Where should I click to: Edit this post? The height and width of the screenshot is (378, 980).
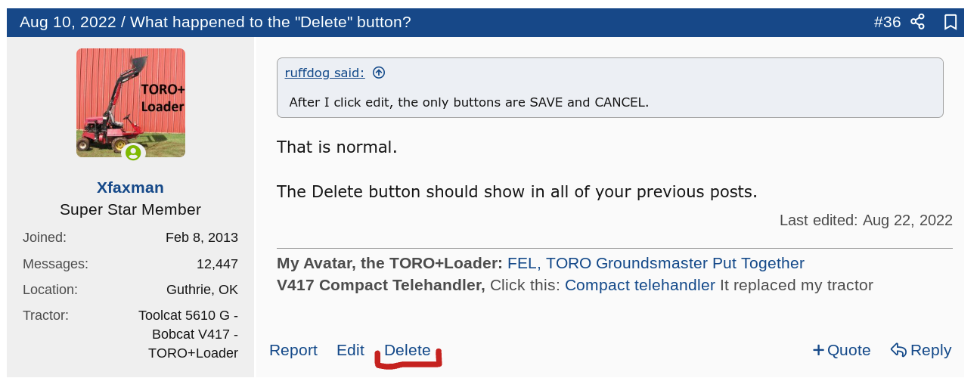pyautogui.click(x=350, y=350)
